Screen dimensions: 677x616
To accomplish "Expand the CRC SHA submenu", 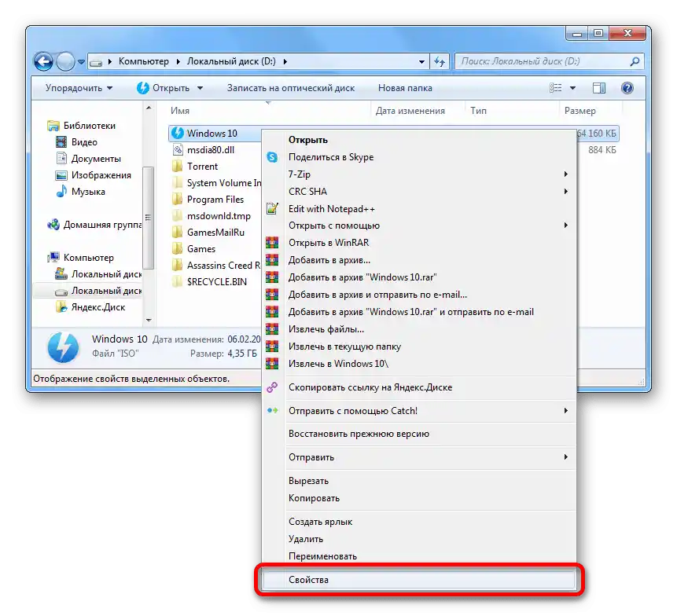I will pyautogui.click(x=419, y=192).
